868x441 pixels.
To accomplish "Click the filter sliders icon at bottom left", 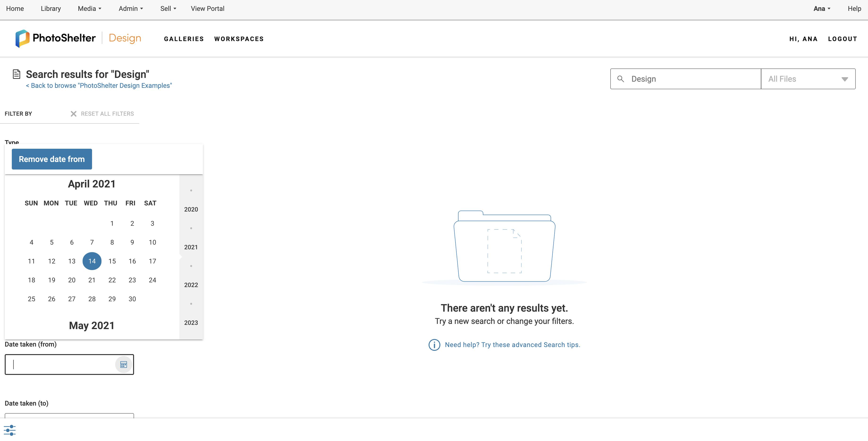I will [x=9, y=430].
